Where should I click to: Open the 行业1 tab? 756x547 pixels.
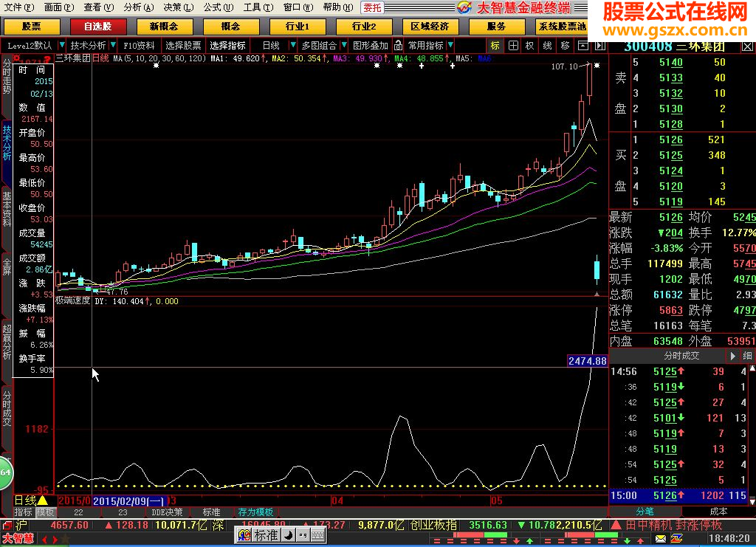click(x=297, y=26)
